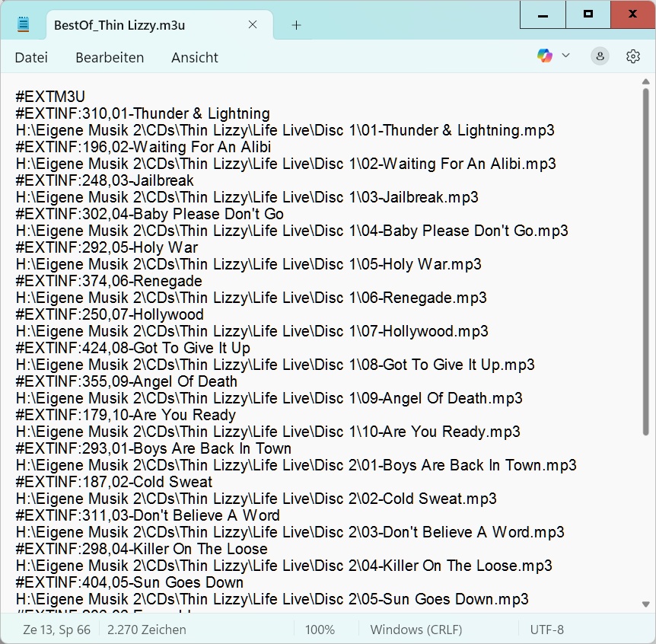
Task: Click path line ending 05-Sun Goes Down.mp3
Action: pos(272,599)
